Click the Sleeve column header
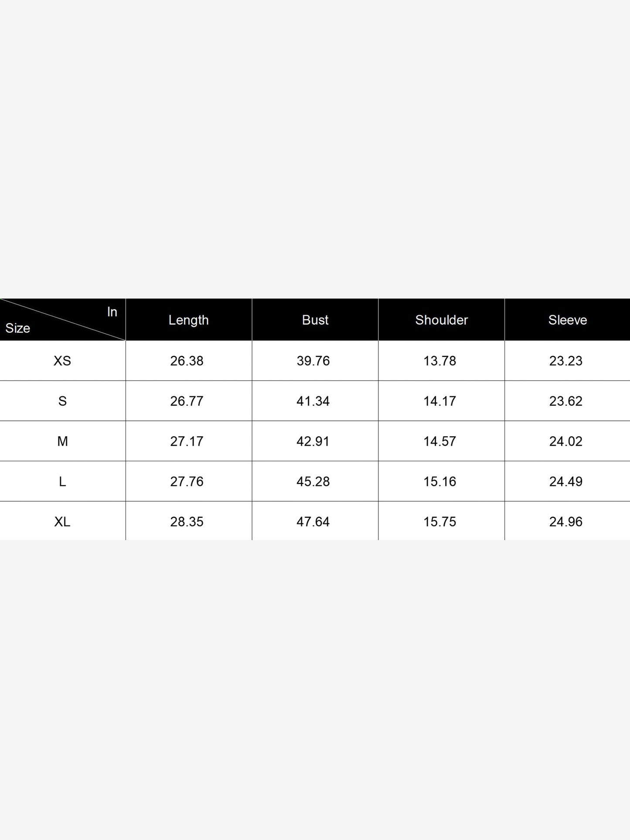 [568, 320]
